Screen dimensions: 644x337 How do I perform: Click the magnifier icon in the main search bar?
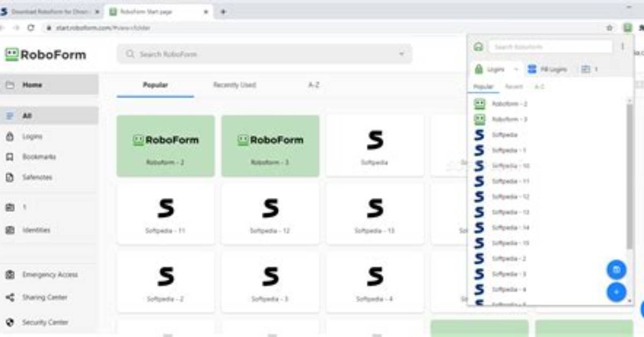click(130, 54)
